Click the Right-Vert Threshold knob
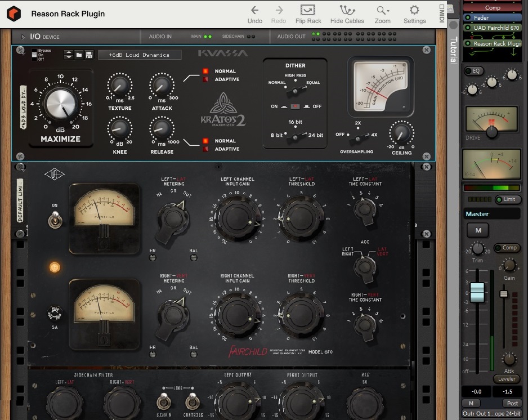The width and height of the screenshot is (528, 420). 301,315
